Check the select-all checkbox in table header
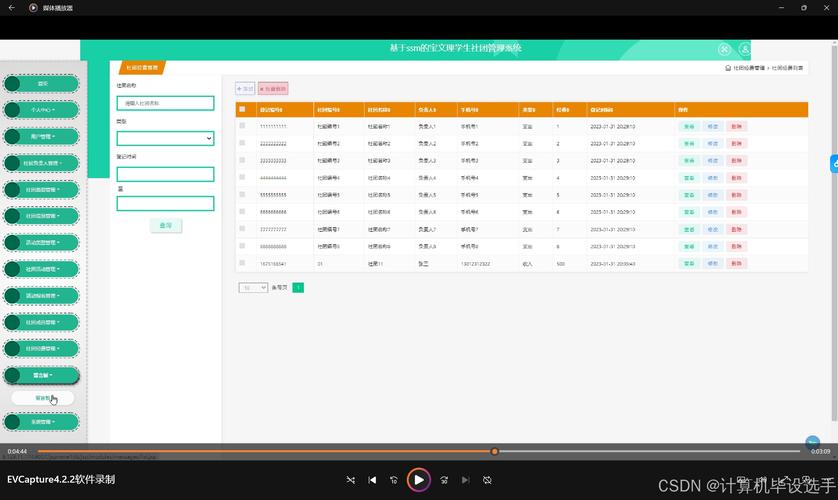This screenshot has width=838, height=500. 242,109
